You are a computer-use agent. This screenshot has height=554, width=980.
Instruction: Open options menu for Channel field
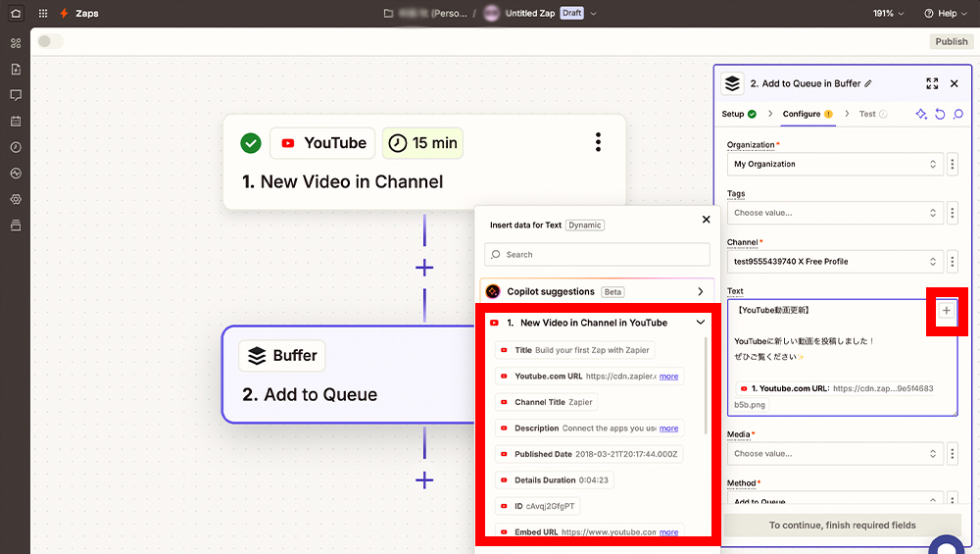click(x=953, y=262)
